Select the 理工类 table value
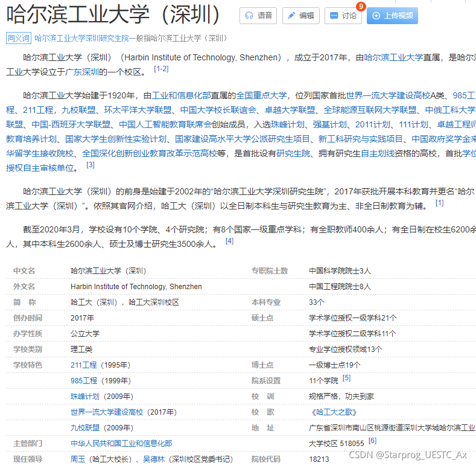476x466 pixels. pyautogui.click(x=81, y=349)
